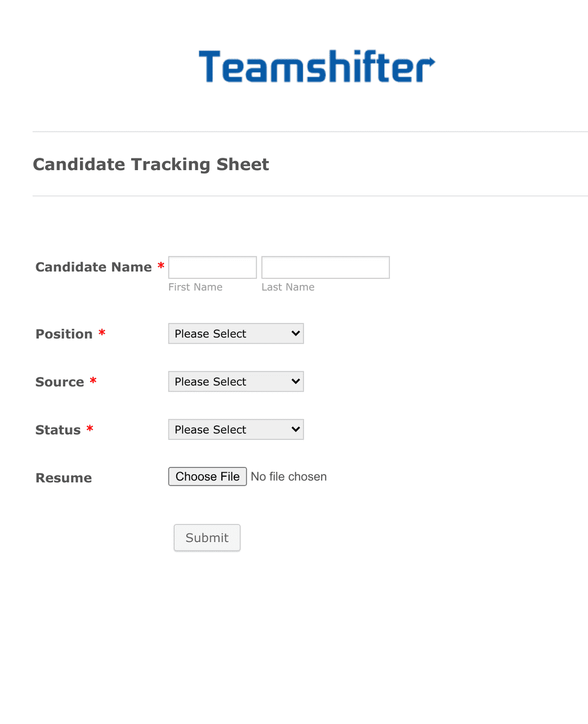Click the Teamshifter logo
588x724 pixels.
point(317,66)
